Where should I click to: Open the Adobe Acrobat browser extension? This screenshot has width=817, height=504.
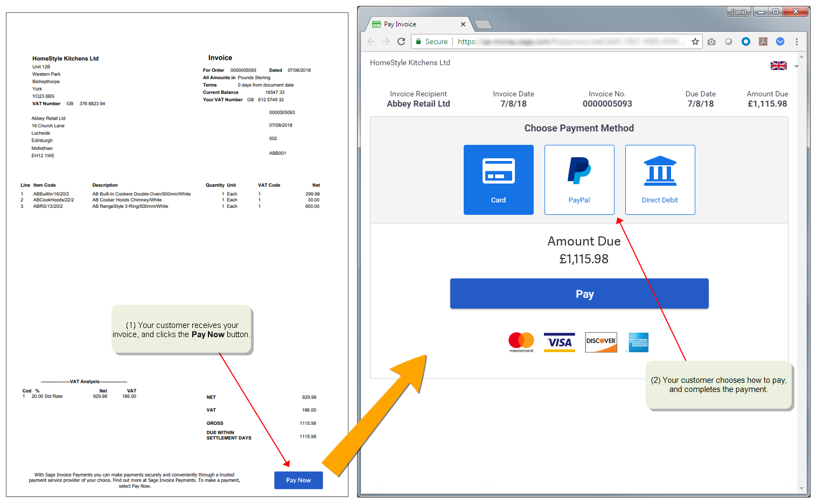[763, 41]
